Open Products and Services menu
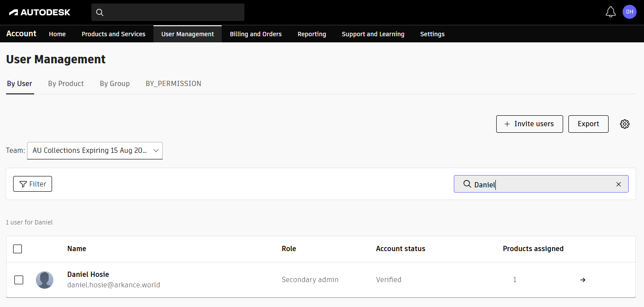 113,34
